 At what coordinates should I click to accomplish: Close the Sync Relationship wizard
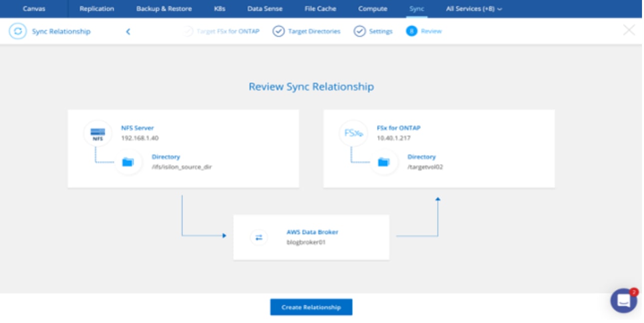click(x=629, y=30)
